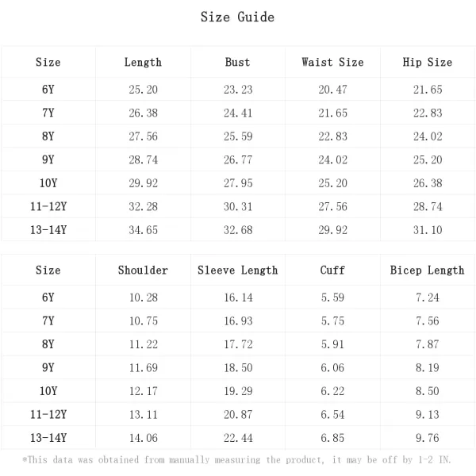
Task: Click the manual measurement disclaimer note
Action: click(x=237, y=460)
